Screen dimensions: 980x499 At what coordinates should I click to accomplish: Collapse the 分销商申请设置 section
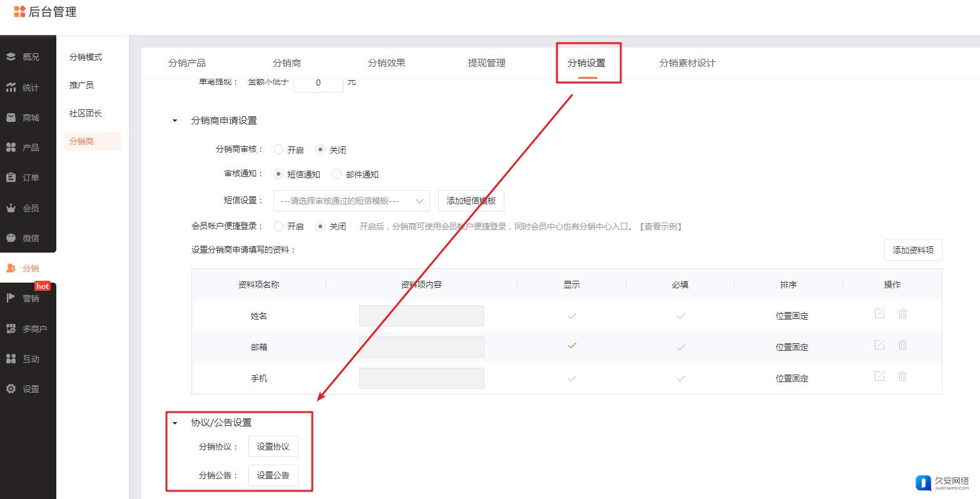(175, 121)
